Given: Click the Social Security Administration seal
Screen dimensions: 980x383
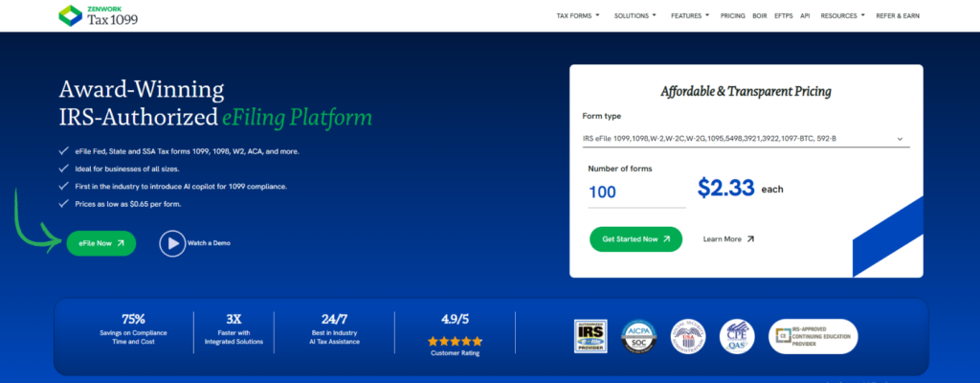Looking at the screenshot, I should coord(688,337).
